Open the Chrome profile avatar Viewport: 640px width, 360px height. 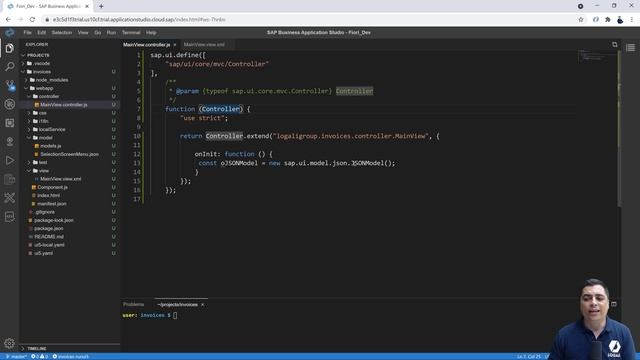620,20
